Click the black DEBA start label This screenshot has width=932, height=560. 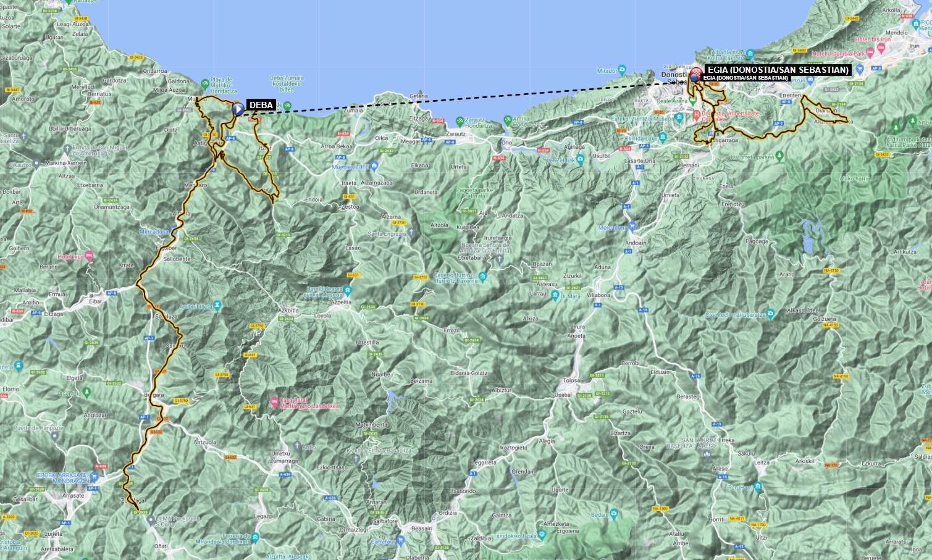[x=261, y=105]
